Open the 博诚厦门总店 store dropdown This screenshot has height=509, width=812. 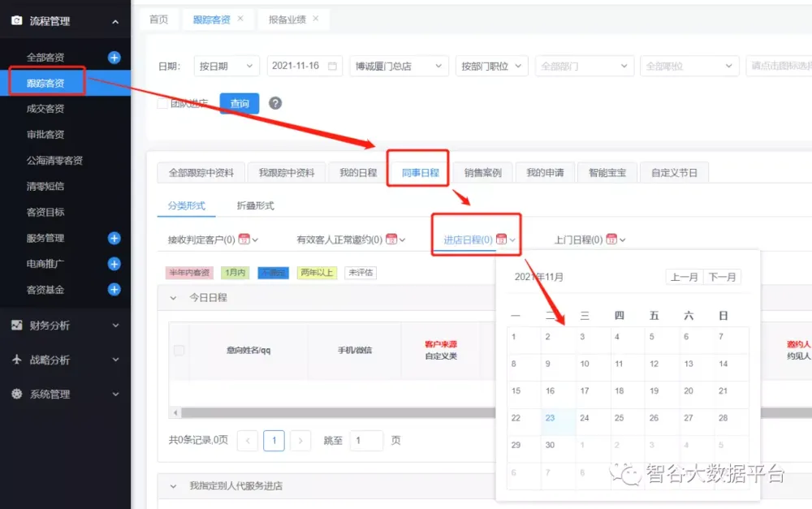click(x=399, y=67)
